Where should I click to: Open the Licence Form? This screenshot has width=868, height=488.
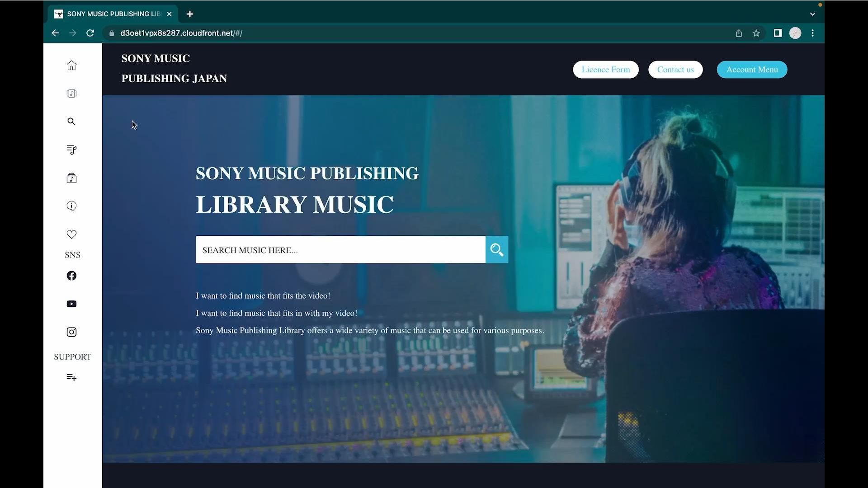(606, 70)
